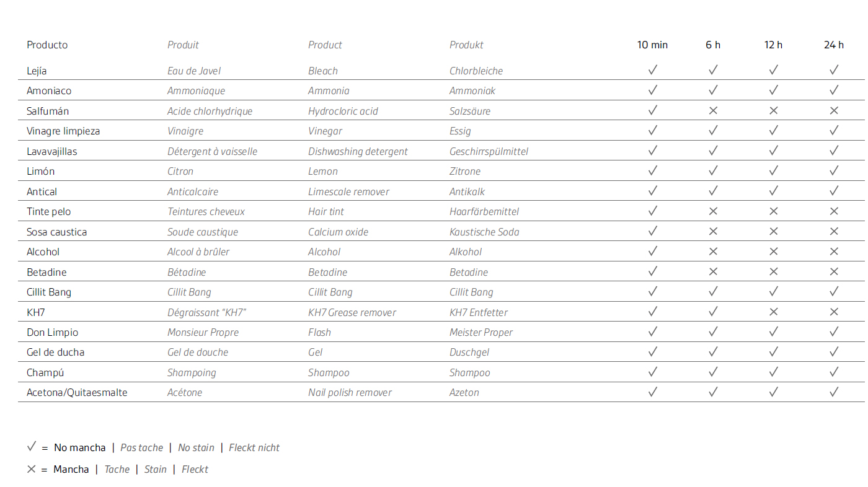The height and width of the screenshot is (487, 868).
Task: Select the 10 min column header
Action: tap(652, 45)
